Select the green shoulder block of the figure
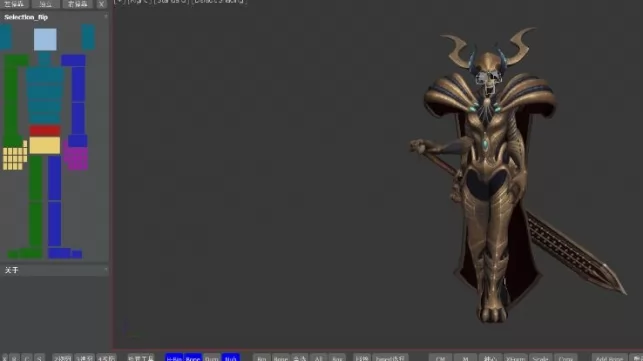The width and height of the screenshot is (643, 361). pyautogui.click(x=16, y=60)
